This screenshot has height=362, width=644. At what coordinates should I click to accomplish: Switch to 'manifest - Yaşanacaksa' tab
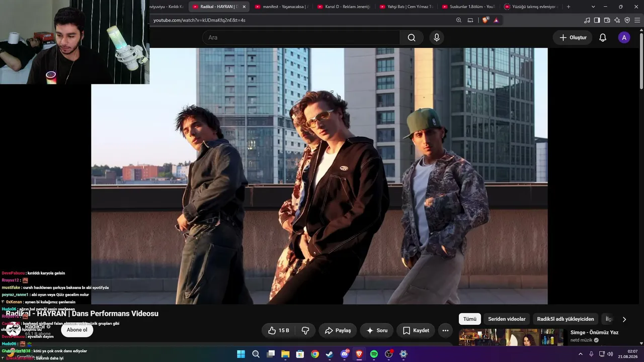(x=281, y=7)
